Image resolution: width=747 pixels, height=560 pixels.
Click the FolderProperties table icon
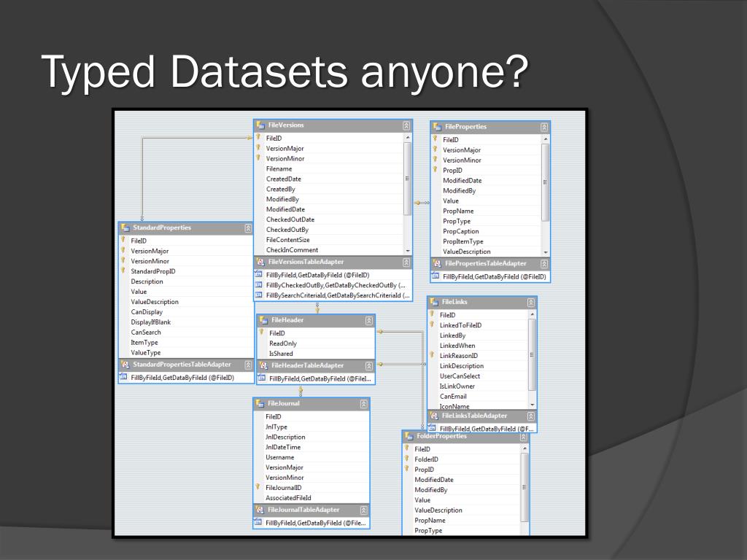[x=409, y=436]
